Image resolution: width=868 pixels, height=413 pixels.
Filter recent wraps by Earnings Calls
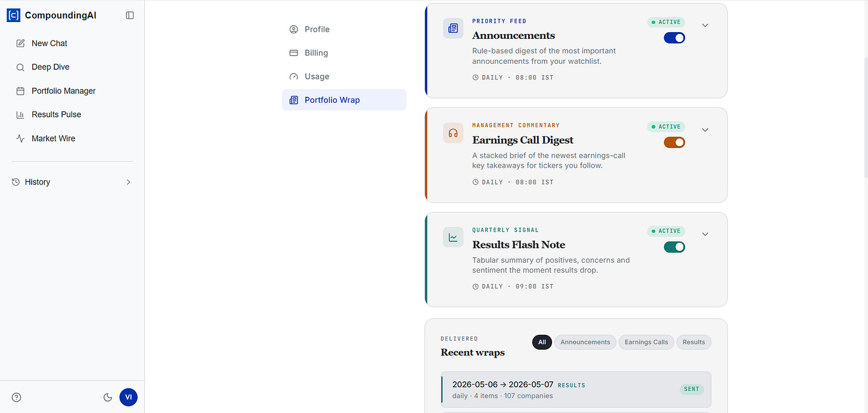[647, 342]
